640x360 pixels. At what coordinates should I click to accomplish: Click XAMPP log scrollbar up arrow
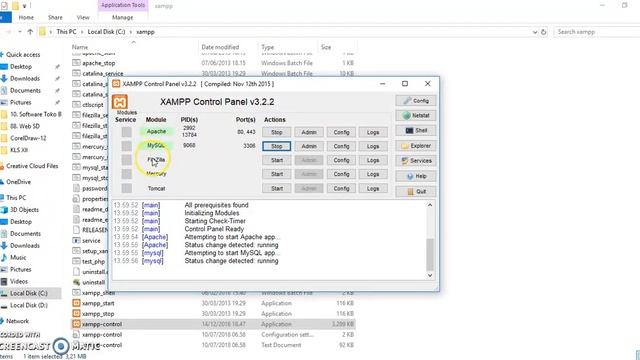pos(429,205)
